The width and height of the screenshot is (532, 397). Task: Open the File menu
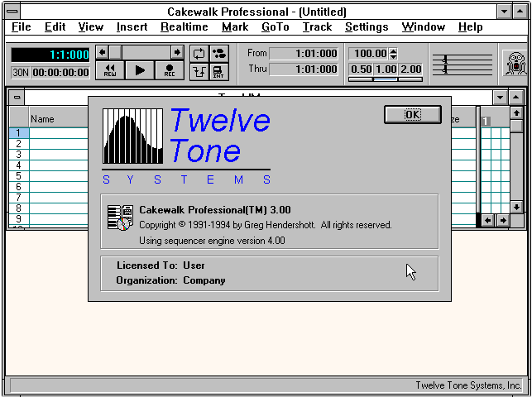pos(21,26)
